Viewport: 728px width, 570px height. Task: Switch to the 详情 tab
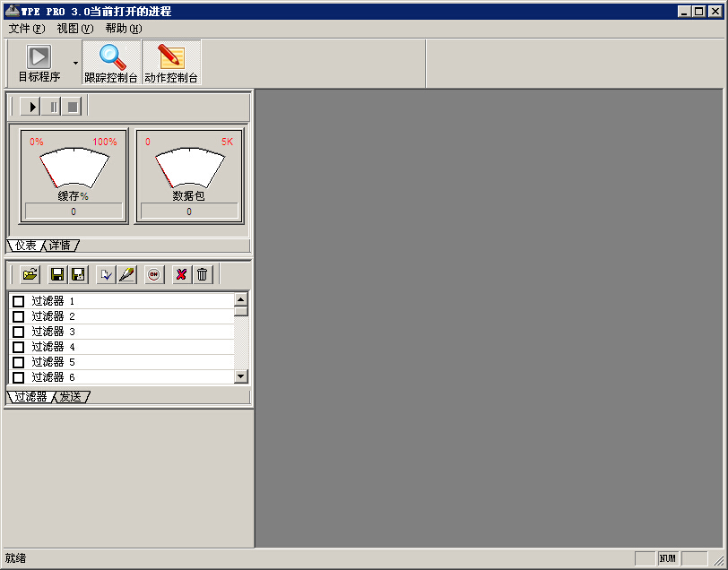tap(61, 245)
